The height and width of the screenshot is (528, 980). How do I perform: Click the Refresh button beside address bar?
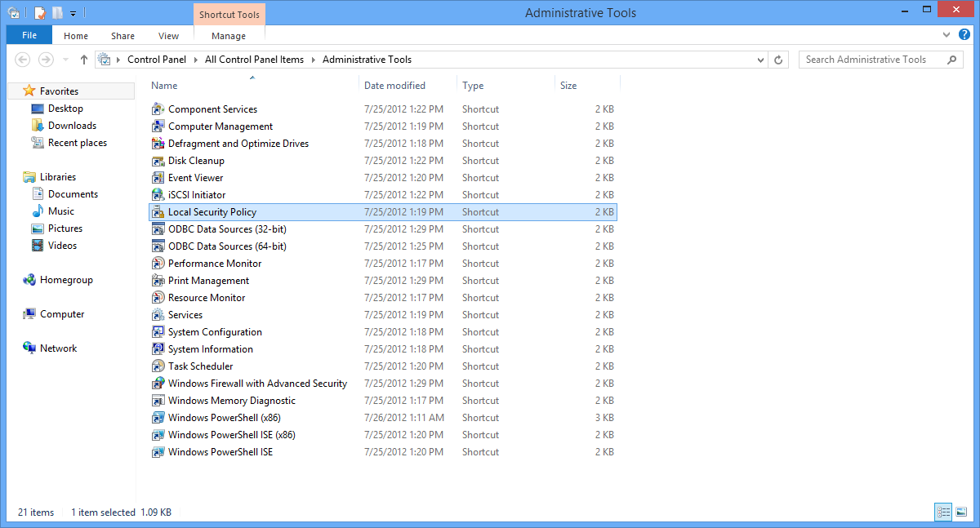click(779, 60)
